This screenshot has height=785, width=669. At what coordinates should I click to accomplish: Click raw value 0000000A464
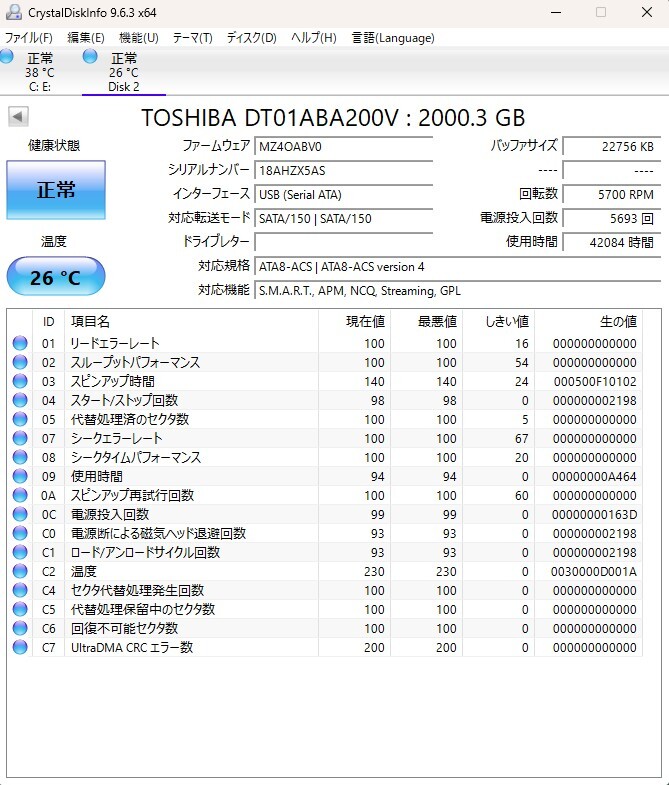pos(594,477)
